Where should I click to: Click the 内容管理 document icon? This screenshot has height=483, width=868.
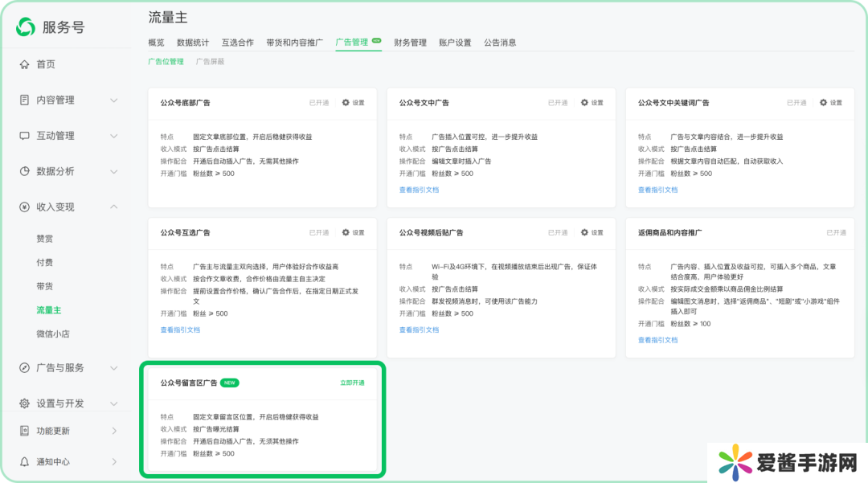click(x=24, y=100)
